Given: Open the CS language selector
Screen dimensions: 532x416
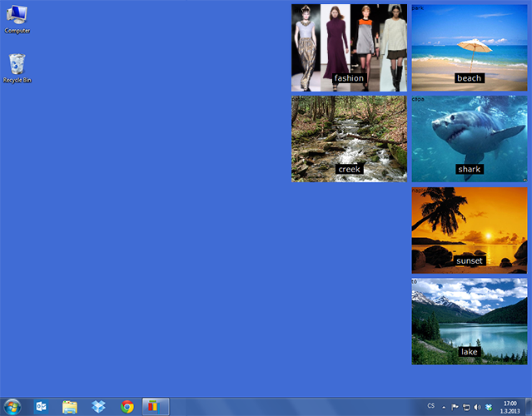Looking at the screenshot, I should pos(430,406).
